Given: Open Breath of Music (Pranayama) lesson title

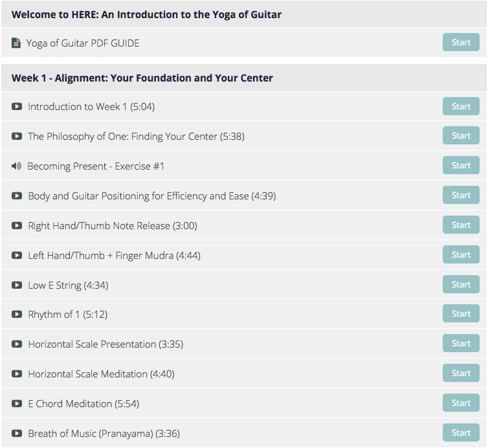Looking at the screenshot, I should tap(104, 434).
